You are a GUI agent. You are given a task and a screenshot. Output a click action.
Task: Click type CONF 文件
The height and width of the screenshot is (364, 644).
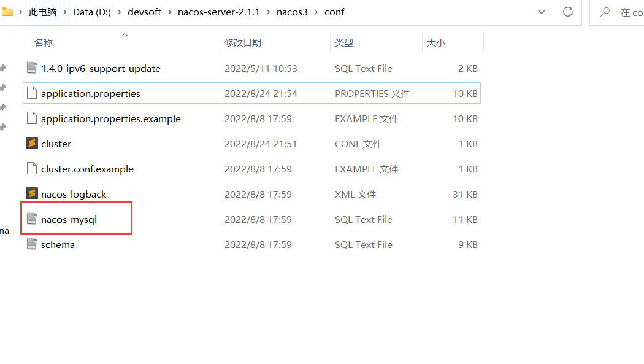pos(358,144)
